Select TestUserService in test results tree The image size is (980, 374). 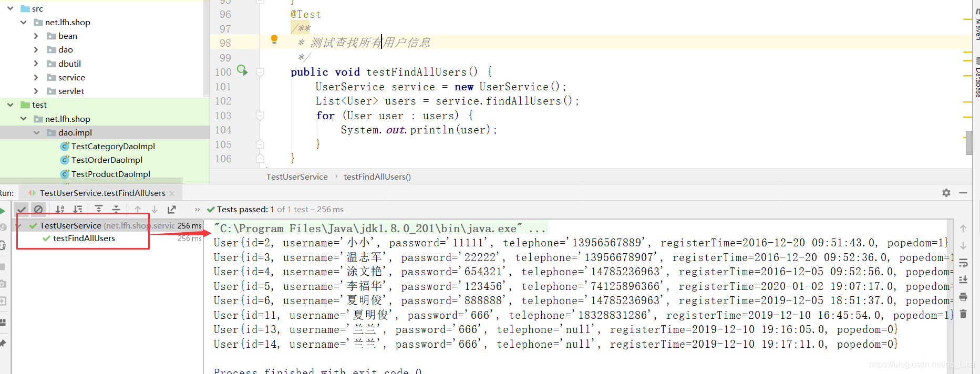click(70, 225)
